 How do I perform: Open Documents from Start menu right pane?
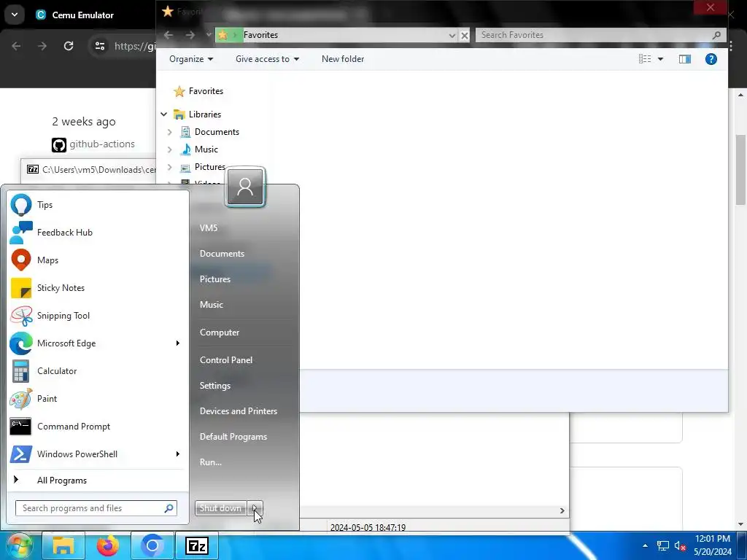(x=222, y=254)
